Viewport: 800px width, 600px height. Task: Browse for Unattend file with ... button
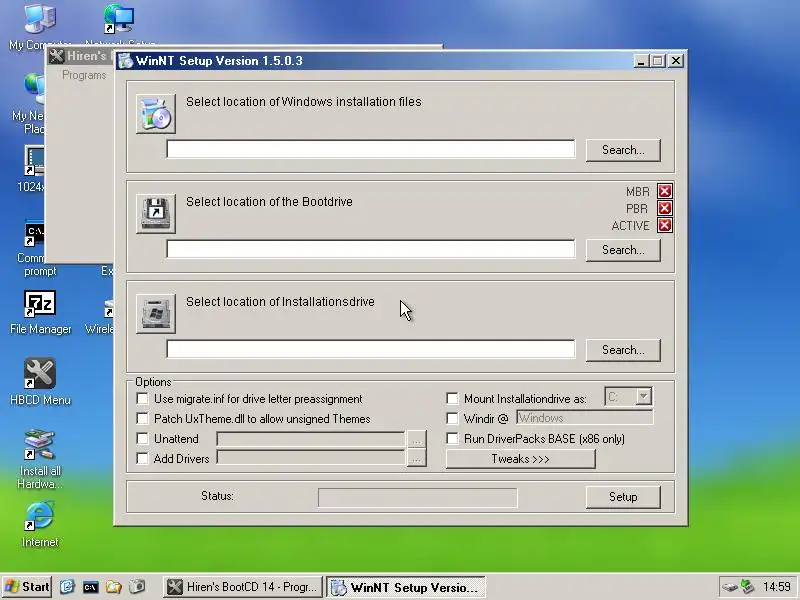pyautogui.click(x=416, y=439)
